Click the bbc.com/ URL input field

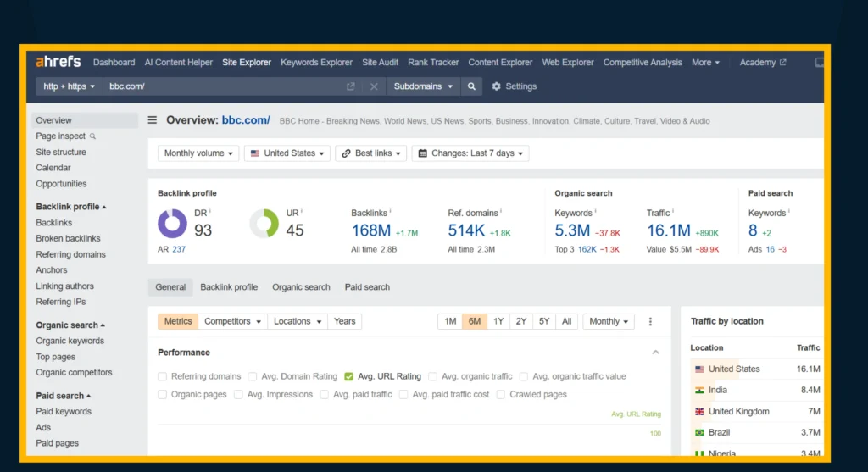(x=225, y=86)
